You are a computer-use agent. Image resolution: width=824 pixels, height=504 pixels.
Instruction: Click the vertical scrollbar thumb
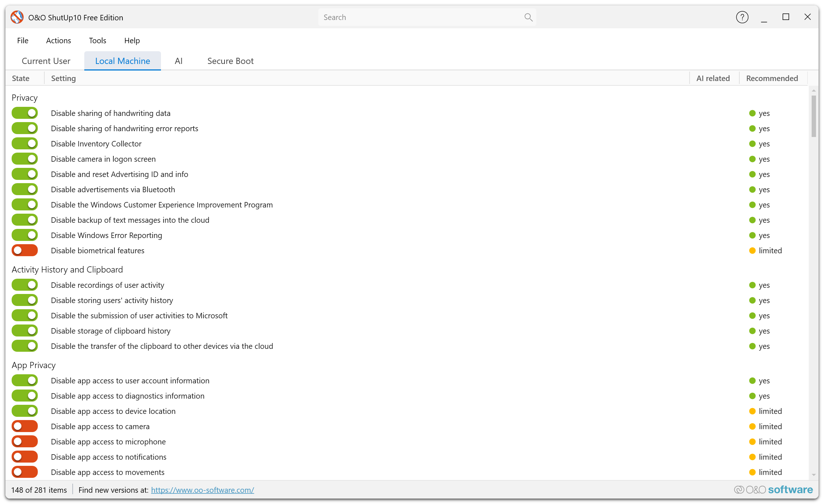814,116
